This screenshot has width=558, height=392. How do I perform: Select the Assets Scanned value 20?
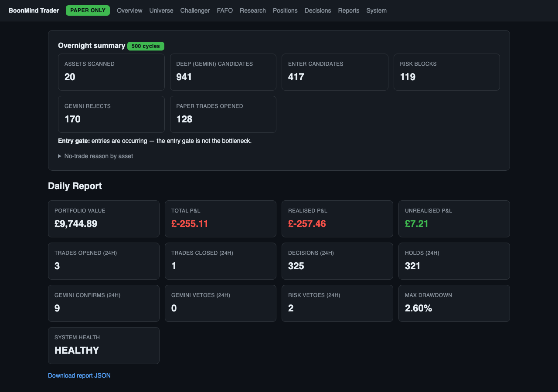(x=70, y=77)
